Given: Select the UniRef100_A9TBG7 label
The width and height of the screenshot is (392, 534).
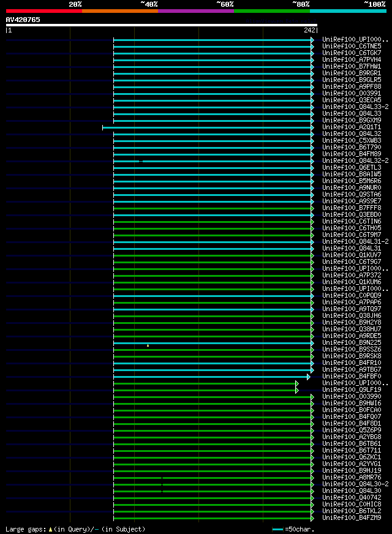Looking at the screenshot, I should tap(352, 369).
